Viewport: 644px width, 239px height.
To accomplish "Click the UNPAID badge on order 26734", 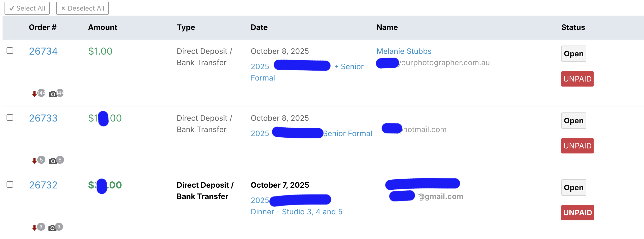I will click(577, 79).
